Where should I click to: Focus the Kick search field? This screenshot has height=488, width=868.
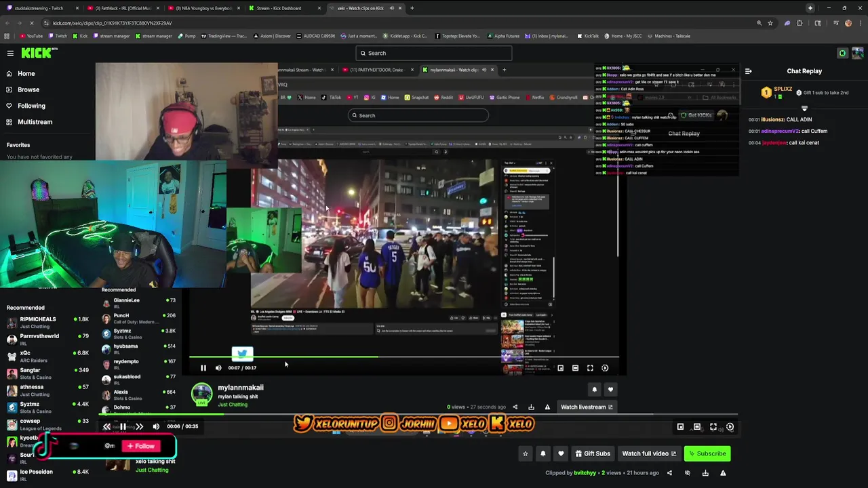click(433, 53)
